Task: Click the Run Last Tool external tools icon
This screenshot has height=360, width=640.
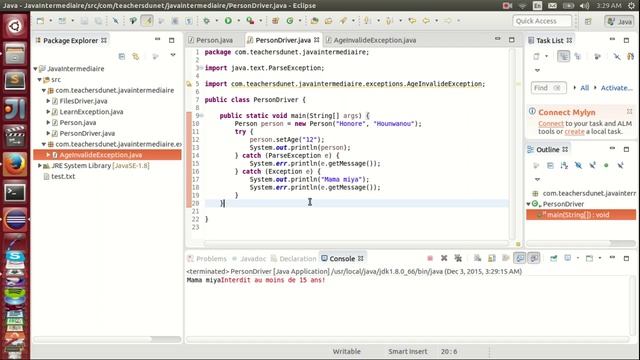Action: pyautogui.click(x=250, y=21)
